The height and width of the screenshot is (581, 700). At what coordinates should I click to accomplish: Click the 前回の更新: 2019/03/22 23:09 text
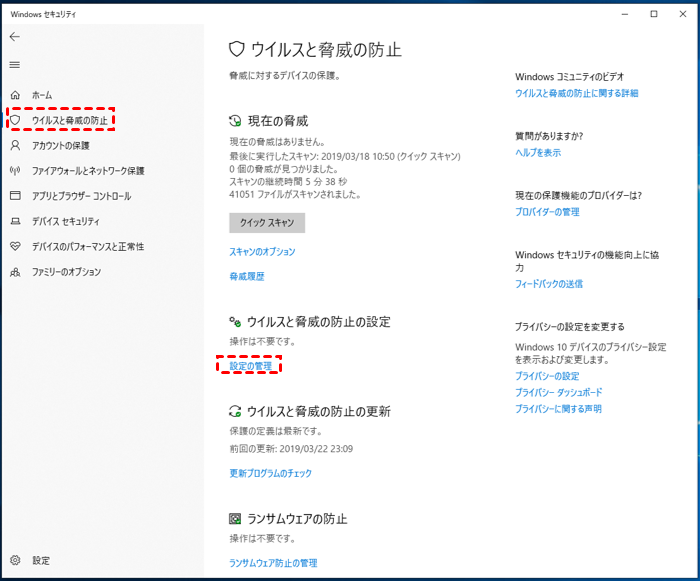(291, 448)
